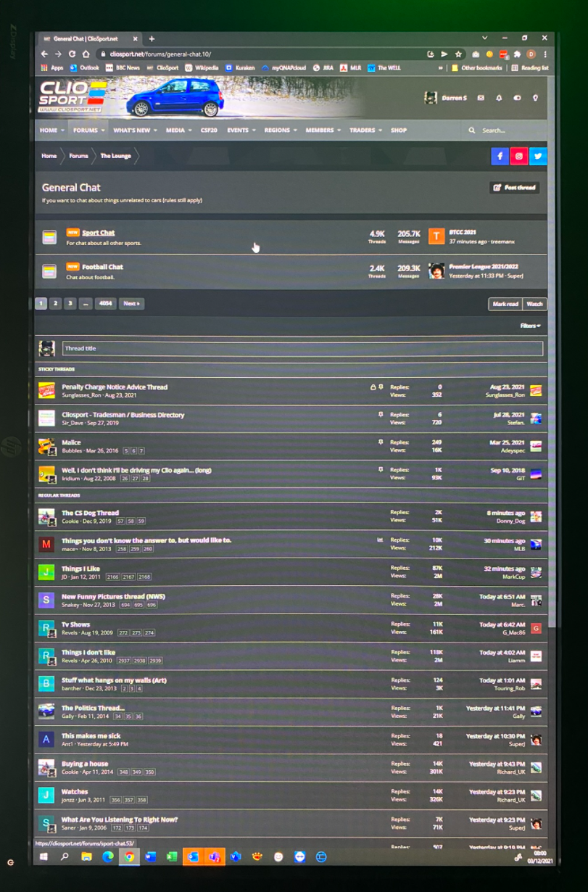This screenshot has height=892, width=588.
Task: Open The CS Dog Thread link
Action: [90, 513]
